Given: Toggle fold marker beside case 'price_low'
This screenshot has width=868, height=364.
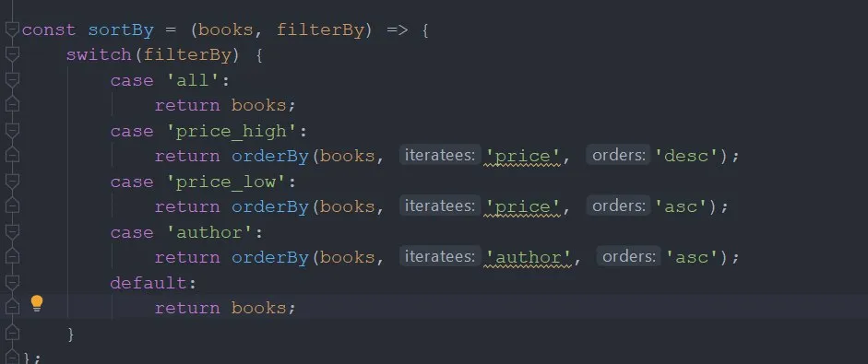Looking at the screenshot, I should [12, 182].
